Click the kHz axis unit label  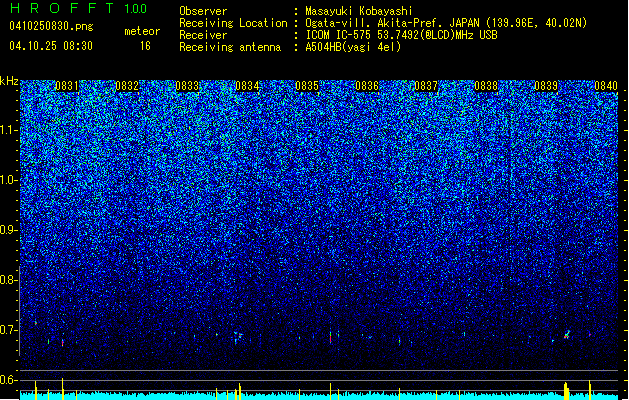(9, 81)
